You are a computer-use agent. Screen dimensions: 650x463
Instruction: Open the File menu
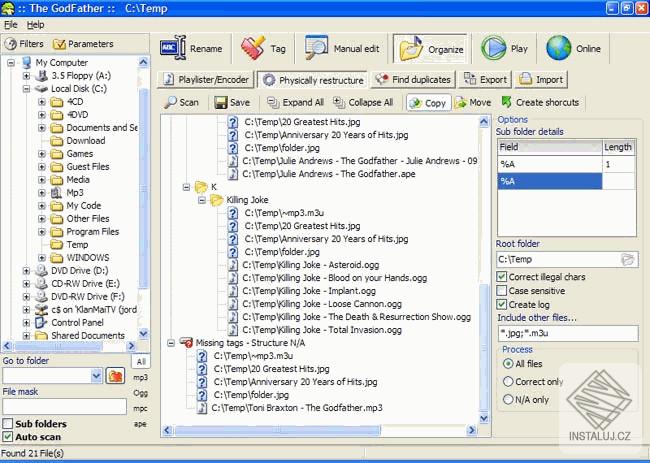point(10,25)
